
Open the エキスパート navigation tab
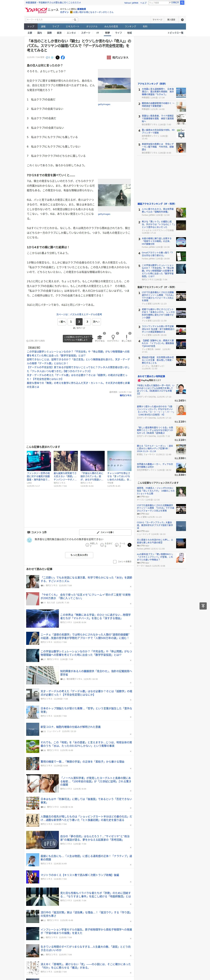[72, 26]
